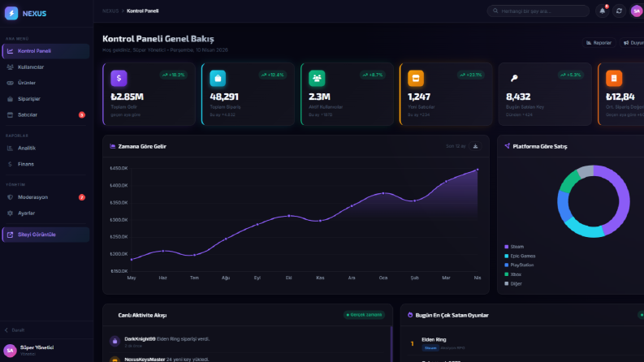This screenshot has width=644, height=362.
Task: Open the notifications bell icon
Action: click(602, 11)
